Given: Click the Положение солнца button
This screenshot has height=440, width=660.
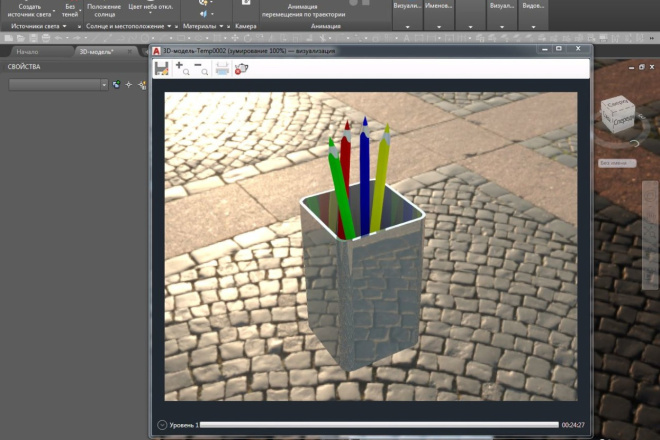Looking at the screenshot, I should pyautogui.click(x=104, y=10).
